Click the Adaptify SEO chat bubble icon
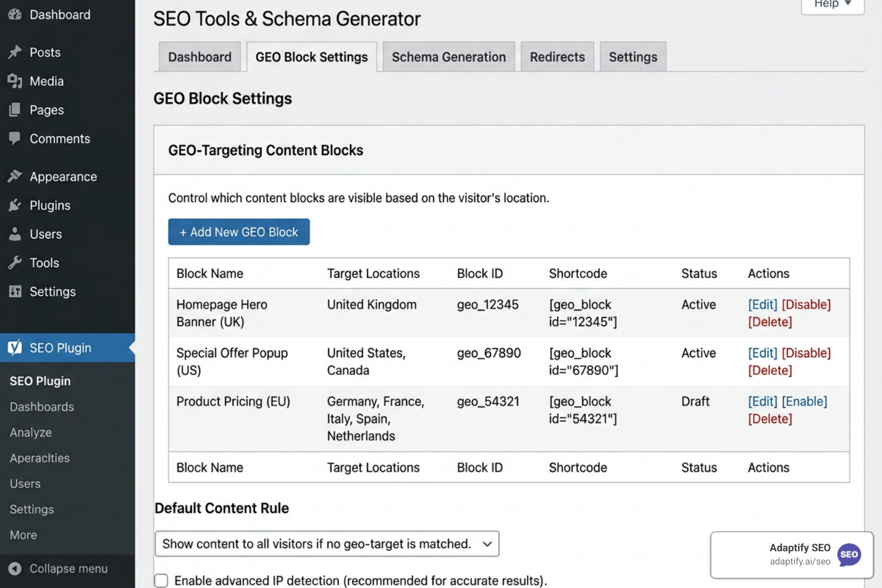The image size is (882, 588). pyautogui.click(x=849, y=555)
